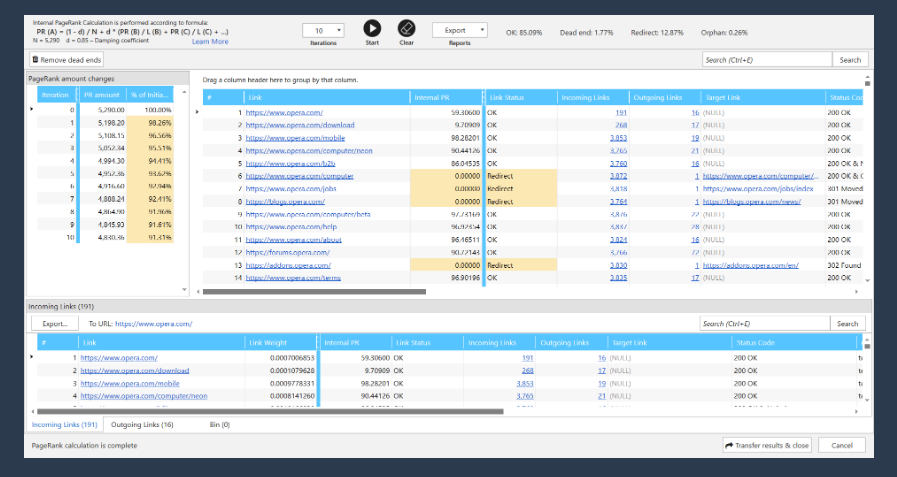
Task: Open the Iterations count dropdown
Action: pyautogui.click(x=323, y=31)
